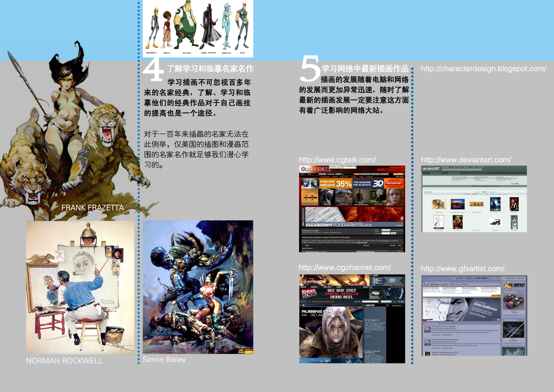Open the orange JOBS tab on CGSociety
This screenshot has height=392, width=554.
[x=357, y=174]
